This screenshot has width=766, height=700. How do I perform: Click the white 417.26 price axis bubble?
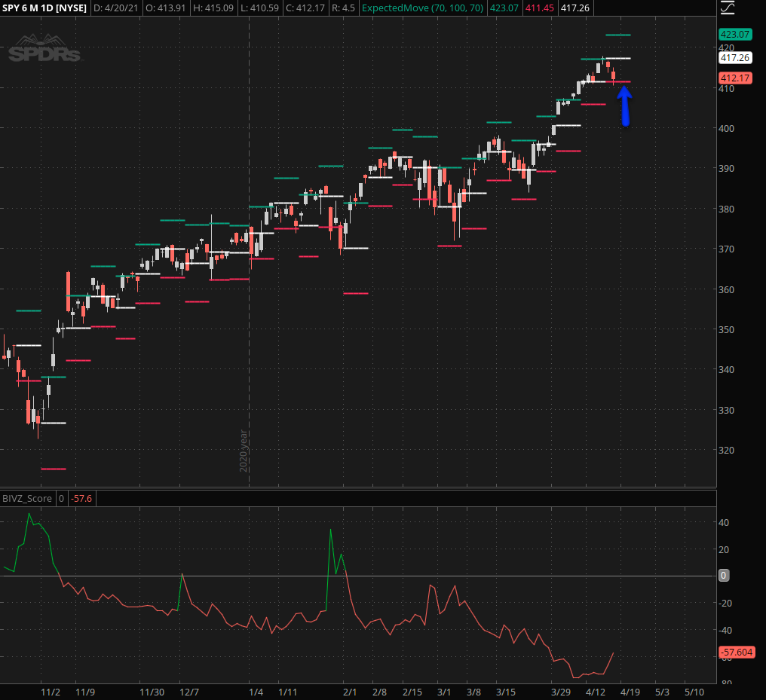pyautogui.click(x=735, y=57)
